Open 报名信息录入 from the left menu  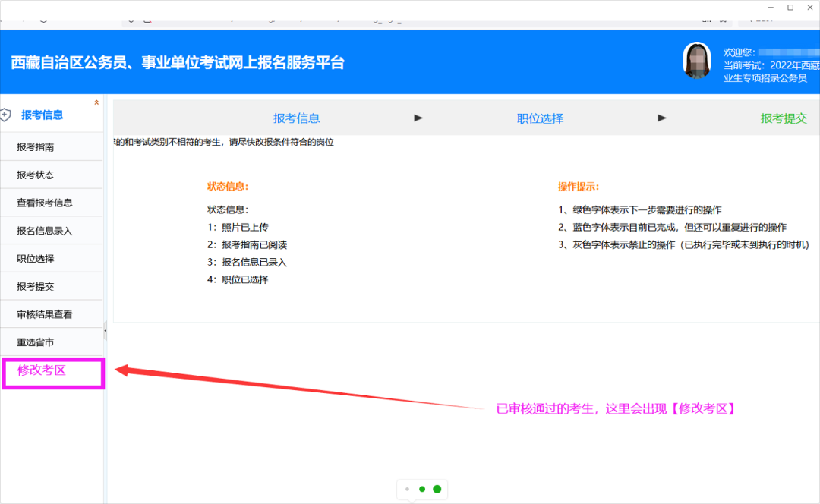click(x=45, y=231)
